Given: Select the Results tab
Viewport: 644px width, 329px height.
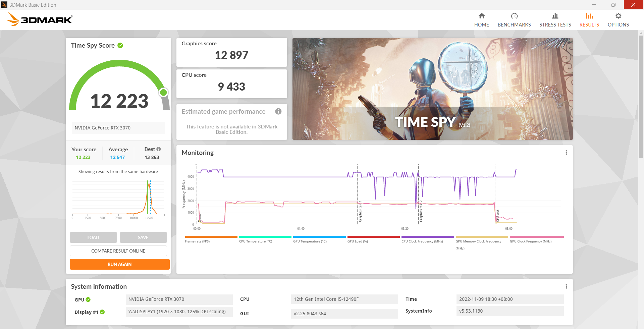Looking at the screenshot, I should coord(589,20).
